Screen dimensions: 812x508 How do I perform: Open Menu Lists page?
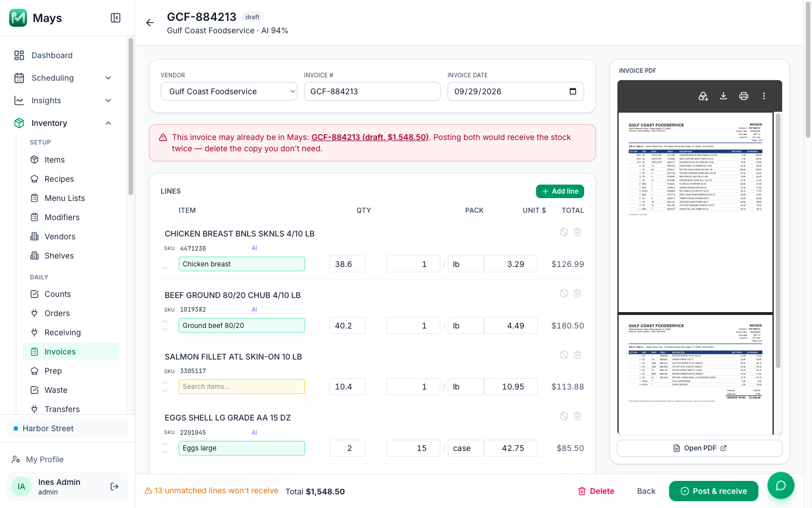pos(71,198)
